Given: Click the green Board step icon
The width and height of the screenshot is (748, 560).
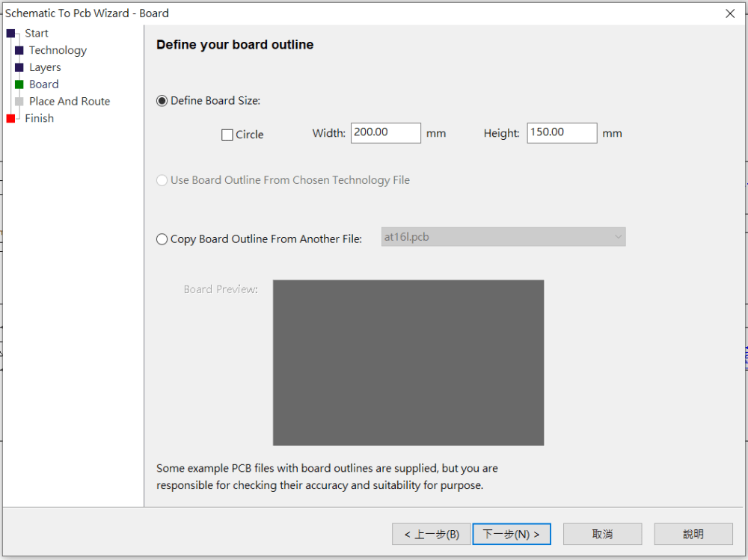Looking at the screenshot, I should click(19, 84).
